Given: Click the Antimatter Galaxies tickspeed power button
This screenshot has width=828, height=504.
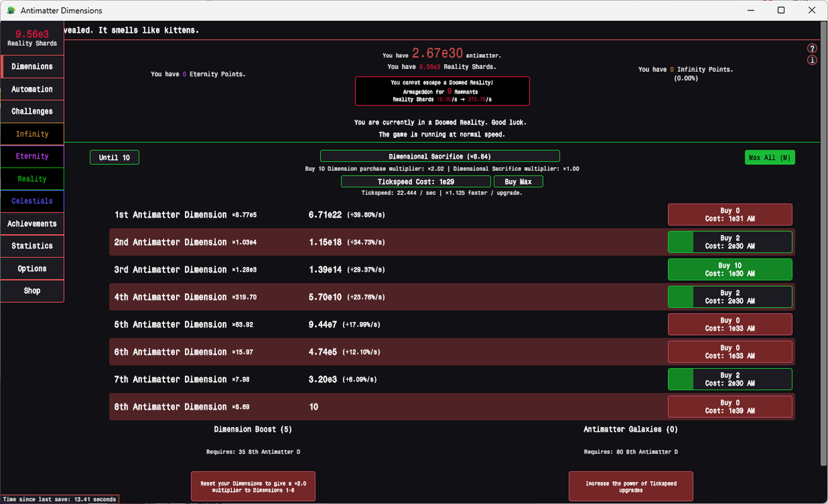Looking at the screenshot, I should (631, 487).
